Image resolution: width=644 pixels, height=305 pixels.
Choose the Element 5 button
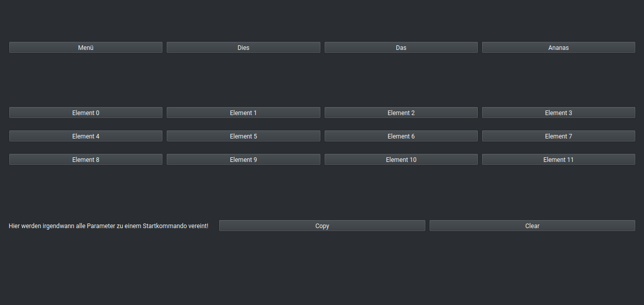[243, 136]
